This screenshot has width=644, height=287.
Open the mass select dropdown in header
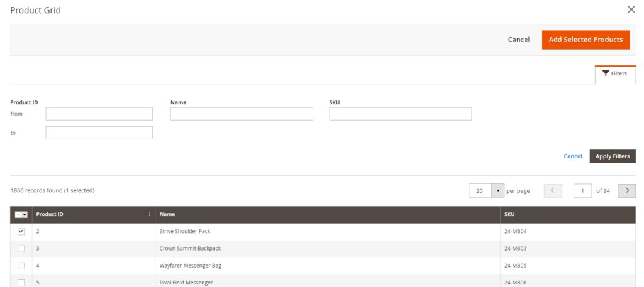pos(25,215)
